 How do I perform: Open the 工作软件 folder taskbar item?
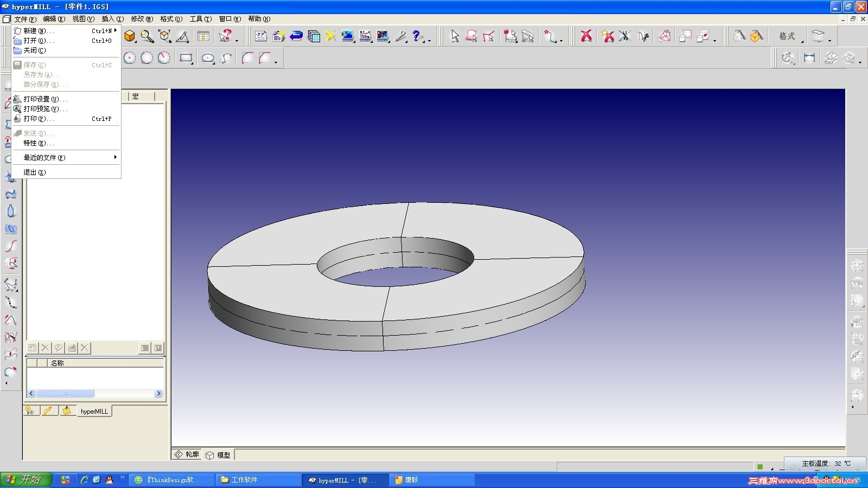click(259, 480)
